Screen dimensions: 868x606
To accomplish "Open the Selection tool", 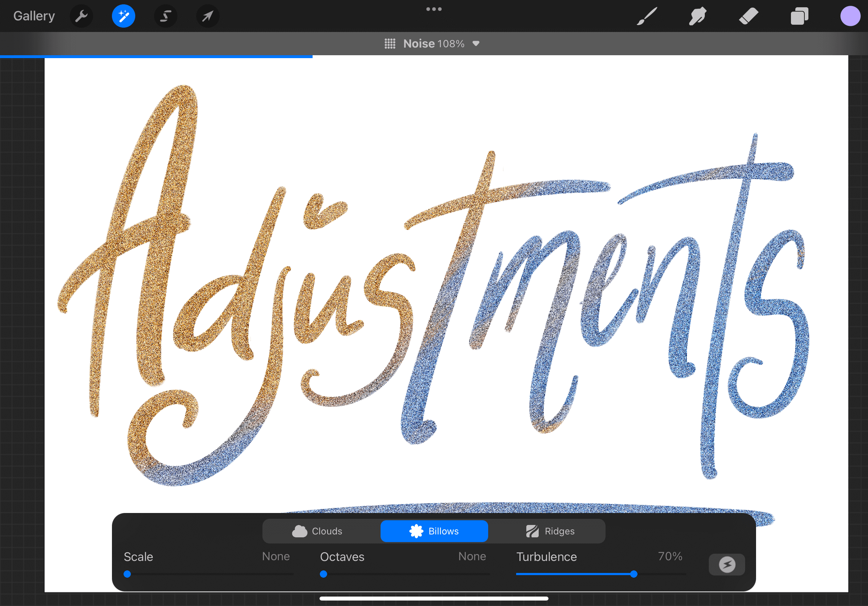I will pyautogui.click(x=166, y=16).
